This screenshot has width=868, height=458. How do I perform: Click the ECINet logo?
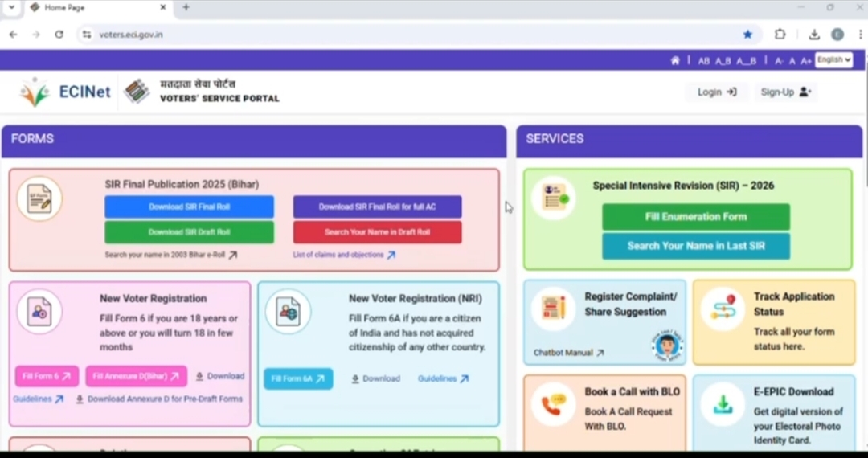point(66,92)
